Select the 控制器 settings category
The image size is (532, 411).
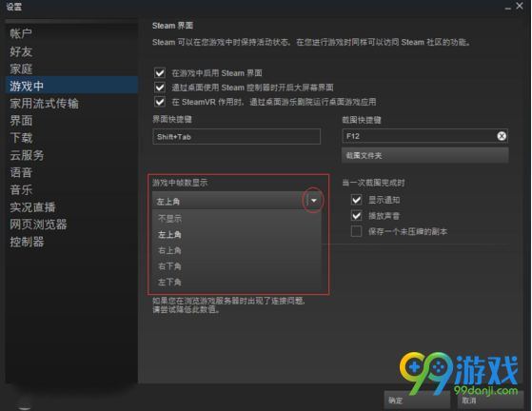coord(27,242)
